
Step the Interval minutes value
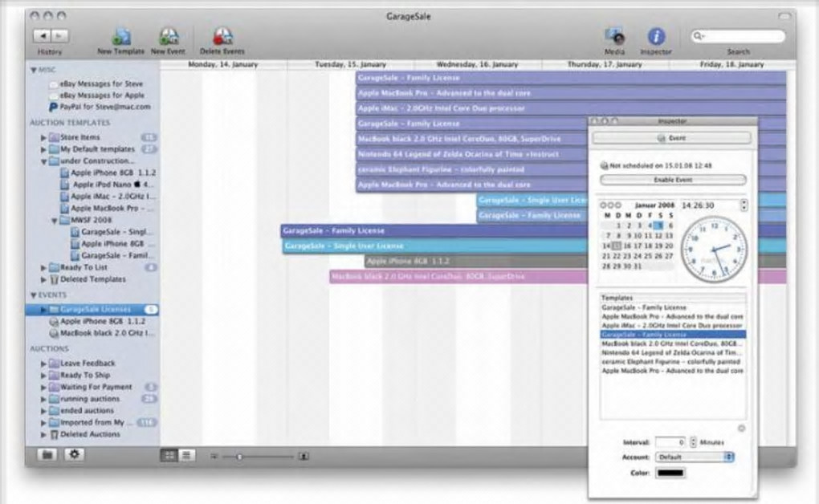[693, 442]
